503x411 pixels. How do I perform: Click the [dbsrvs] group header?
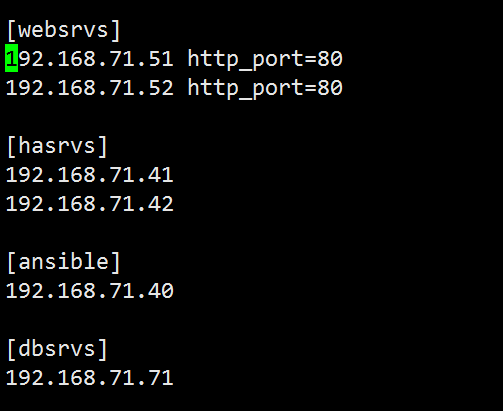[x=57, y=349]
